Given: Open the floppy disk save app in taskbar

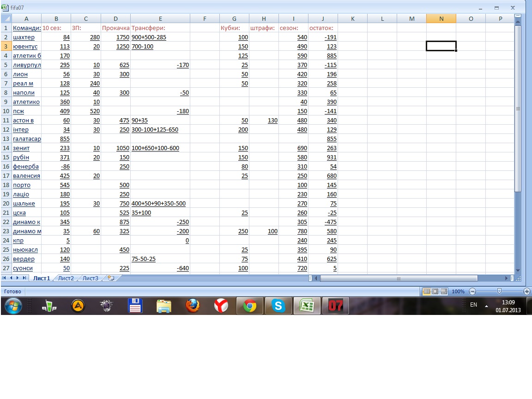Looking at the screenshot, I should click(x=135, y=306).
